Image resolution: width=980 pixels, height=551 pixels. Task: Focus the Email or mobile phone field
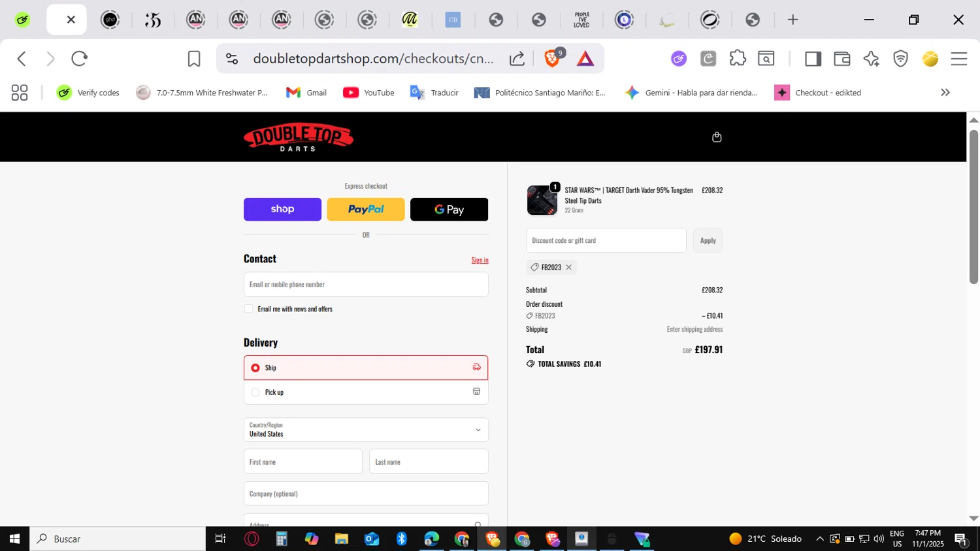pos(366,285)
